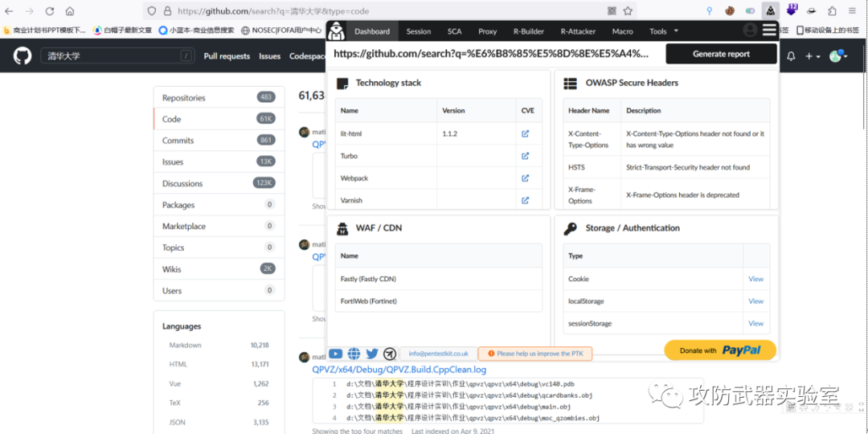Image resolution: width=868 pixels, height=434 pixels.
Task: Click Please help us improve the PTK
Action: click(x=534, y=353)
